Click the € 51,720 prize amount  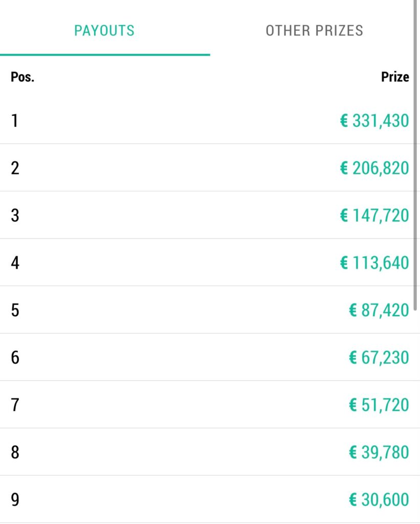tap(379, 405)
